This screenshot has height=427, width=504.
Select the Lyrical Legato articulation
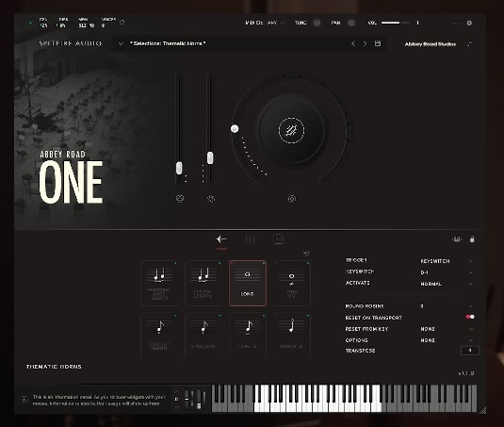pyautogui.click(x=203, y=283)
